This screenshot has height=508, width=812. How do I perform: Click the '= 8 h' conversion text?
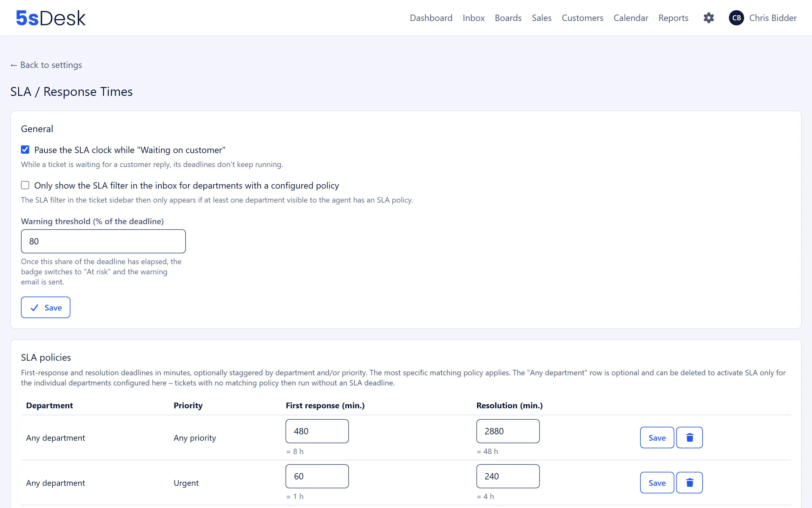coord(295,451)
